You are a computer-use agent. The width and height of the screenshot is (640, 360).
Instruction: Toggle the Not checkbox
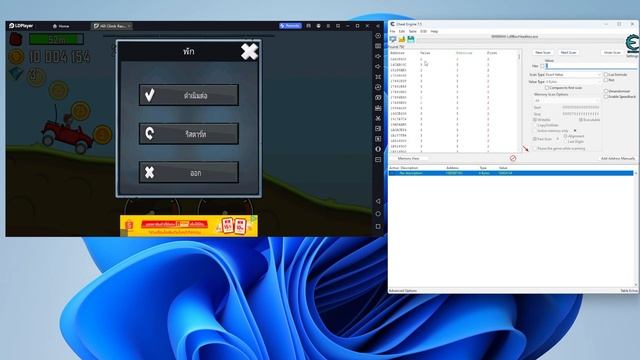point(606,80)
